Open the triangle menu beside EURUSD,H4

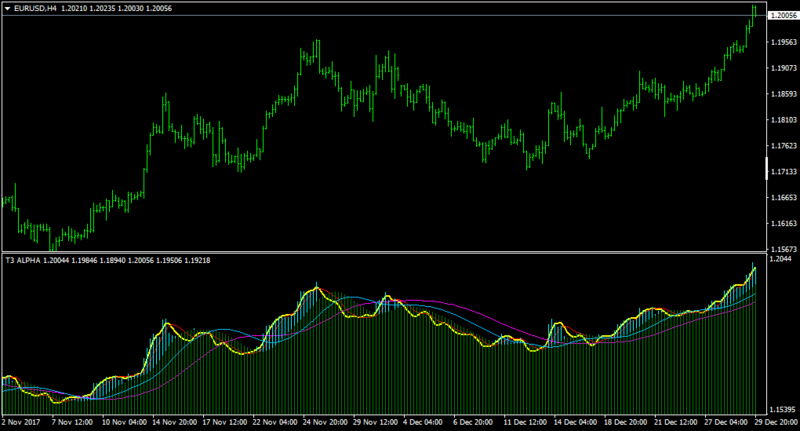[x=7, y=9]
